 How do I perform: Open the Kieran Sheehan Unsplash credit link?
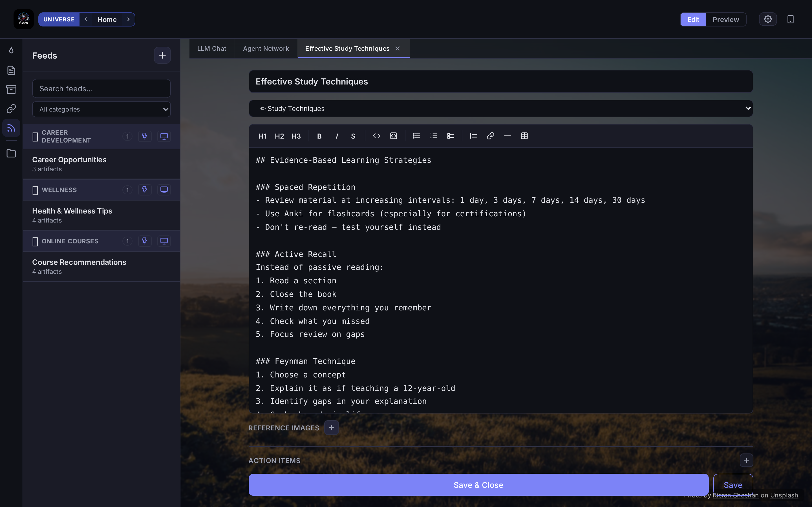[735, 495]
